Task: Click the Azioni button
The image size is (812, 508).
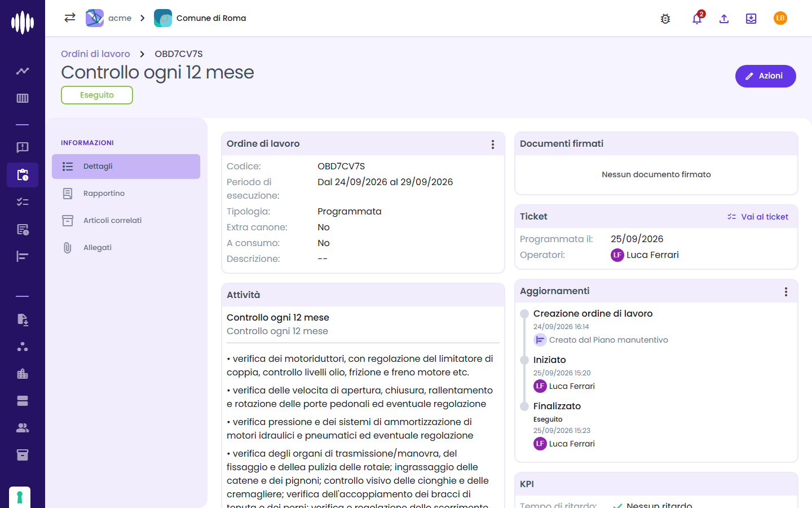Action: (x=765, y=76)
